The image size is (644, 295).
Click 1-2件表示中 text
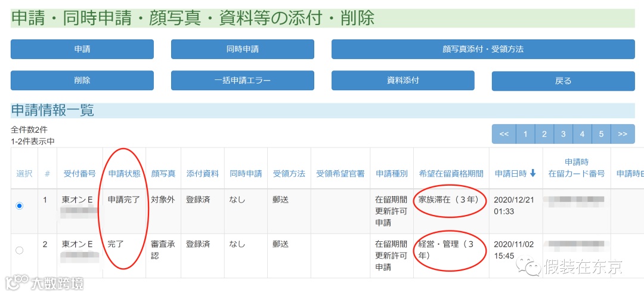[33, 141]
